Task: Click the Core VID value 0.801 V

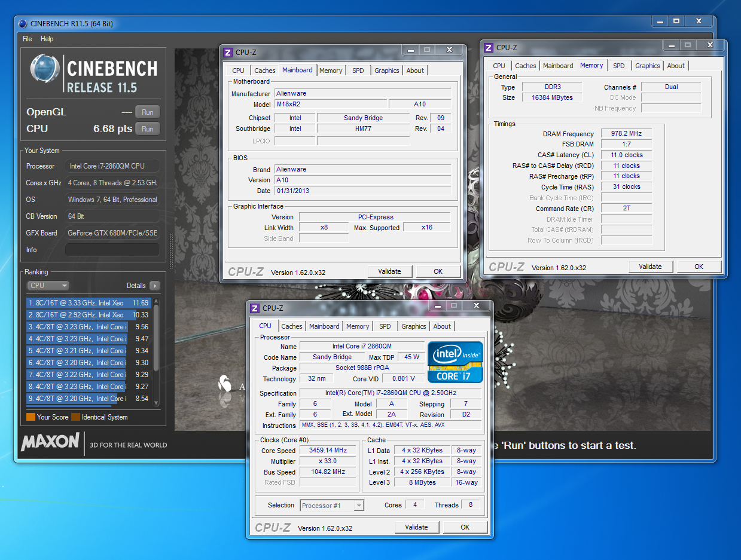Action: [403, 379]
